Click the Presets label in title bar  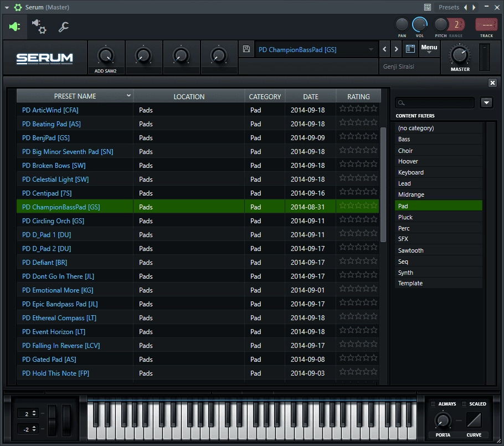tap(449, 7)
